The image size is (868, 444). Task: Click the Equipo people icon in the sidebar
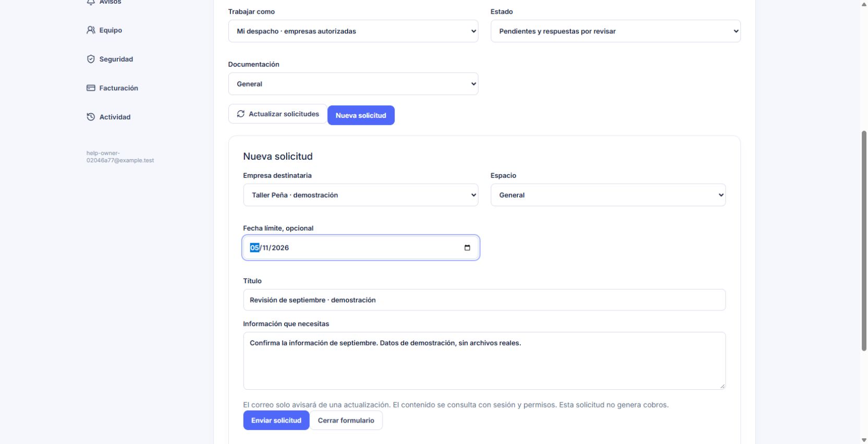[x=91, y=30]
